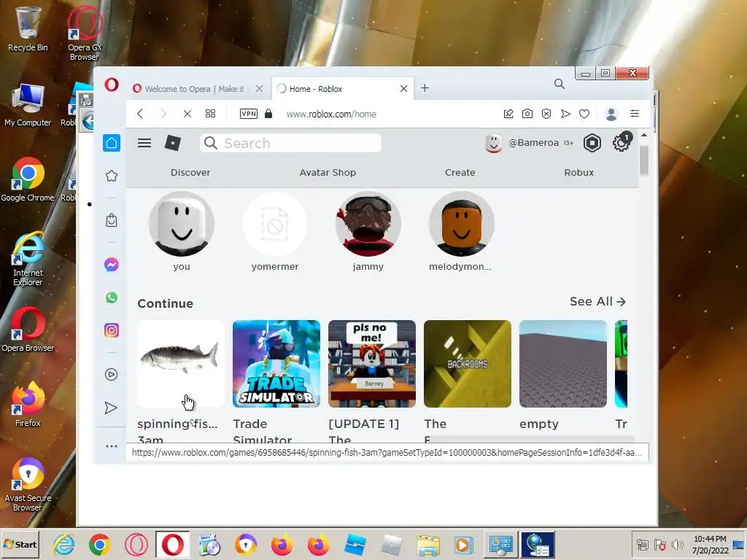Screen dimensions: 747x560
Task: Open WhatsApp in the Opera sidebar
Action: [112, 297]
